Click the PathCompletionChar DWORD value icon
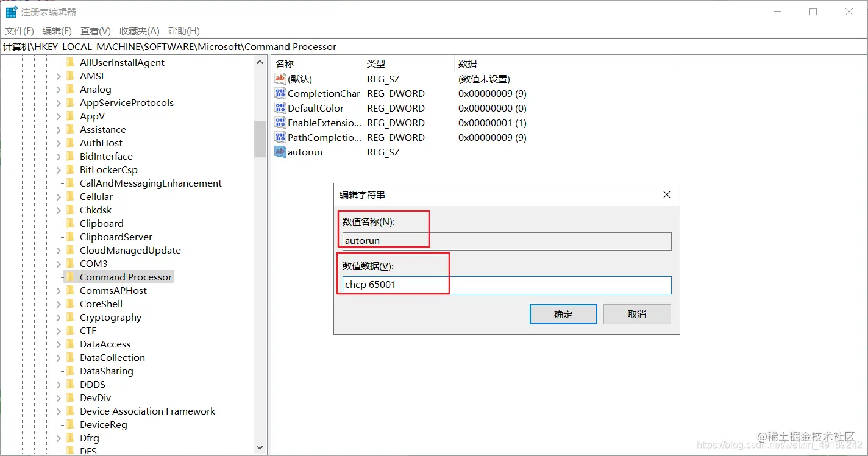 click(280, 137)
